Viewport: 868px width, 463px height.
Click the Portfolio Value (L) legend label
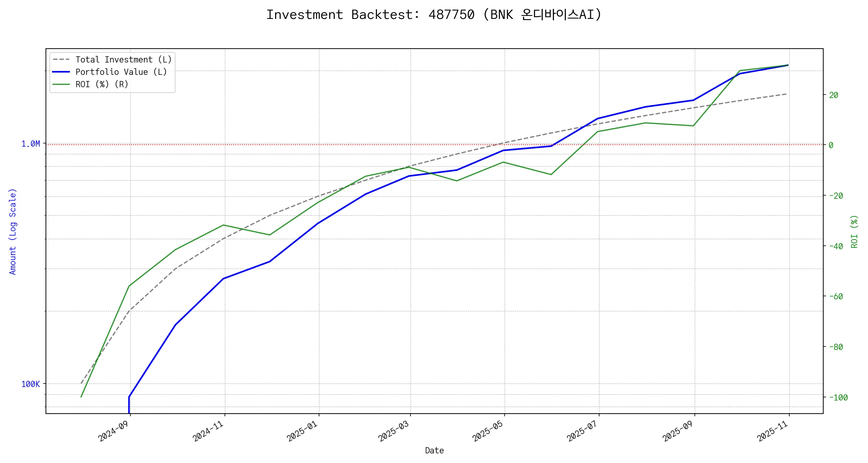click(x=121, y=72)
